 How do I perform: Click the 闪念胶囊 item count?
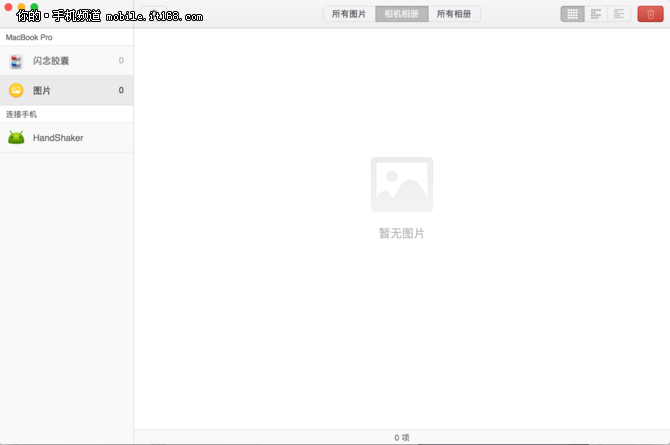(121, 61)
